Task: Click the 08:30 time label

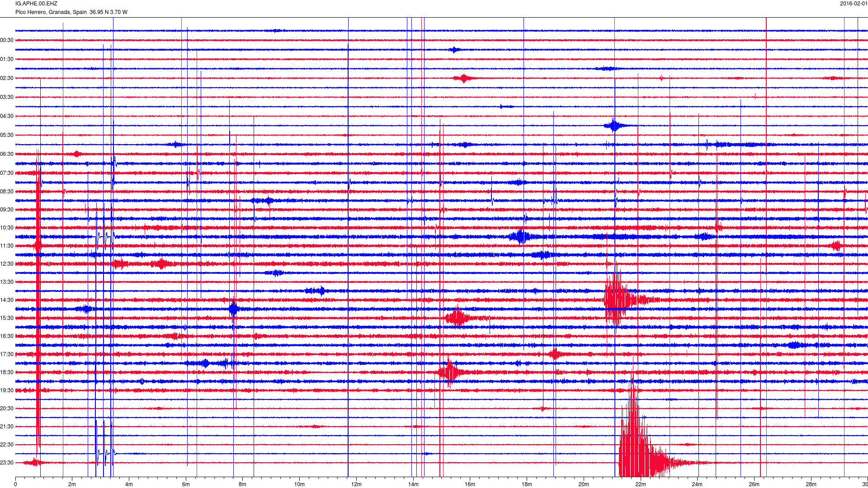Action: (x=7, y=192)
